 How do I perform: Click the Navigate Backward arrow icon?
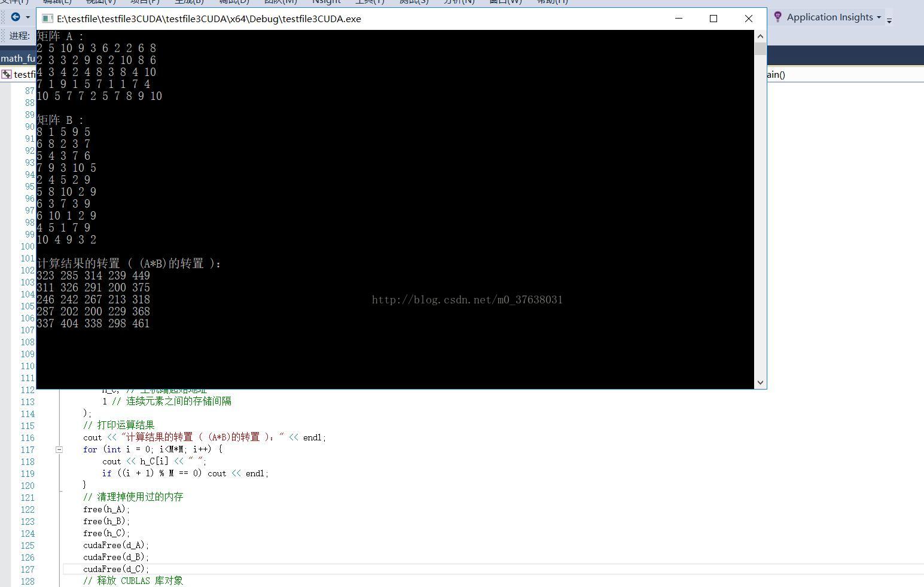pos(16,17)
